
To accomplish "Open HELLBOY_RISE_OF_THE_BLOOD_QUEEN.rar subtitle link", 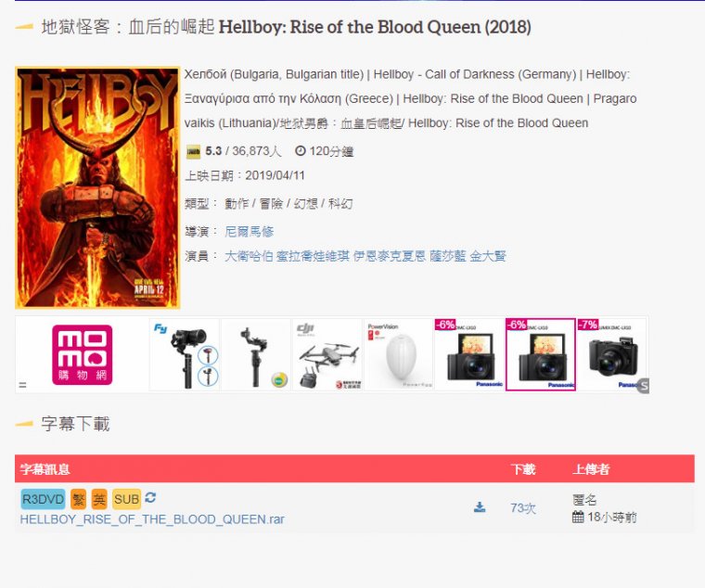I will pos(152,519).
